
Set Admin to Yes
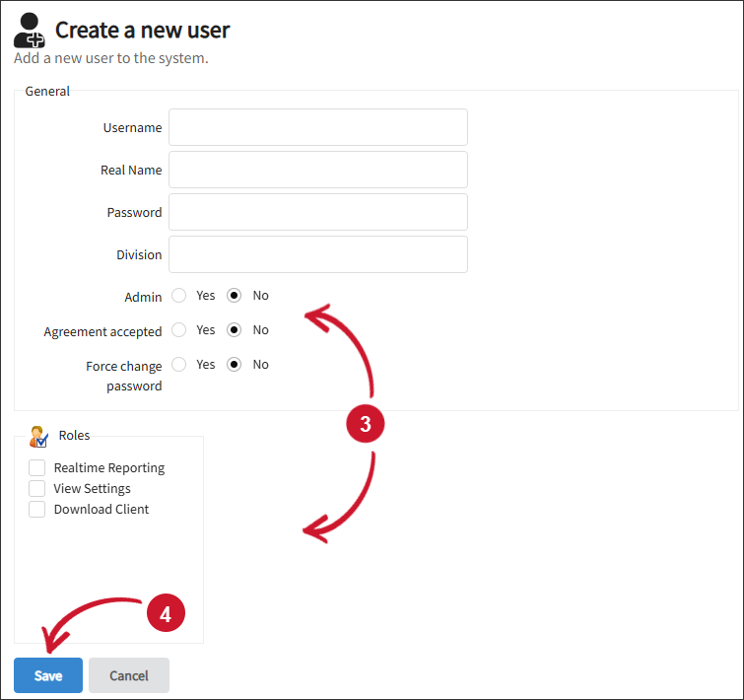(179, 295)
